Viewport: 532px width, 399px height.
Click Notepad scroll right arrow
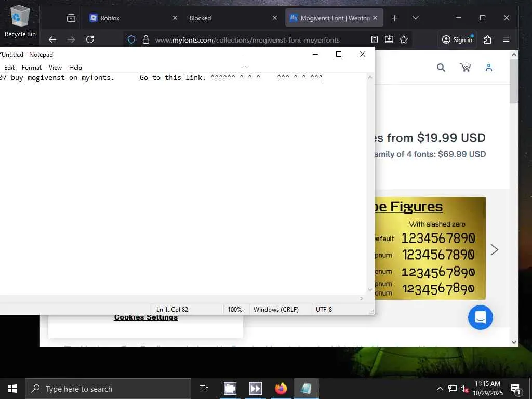tap(362, 298)
